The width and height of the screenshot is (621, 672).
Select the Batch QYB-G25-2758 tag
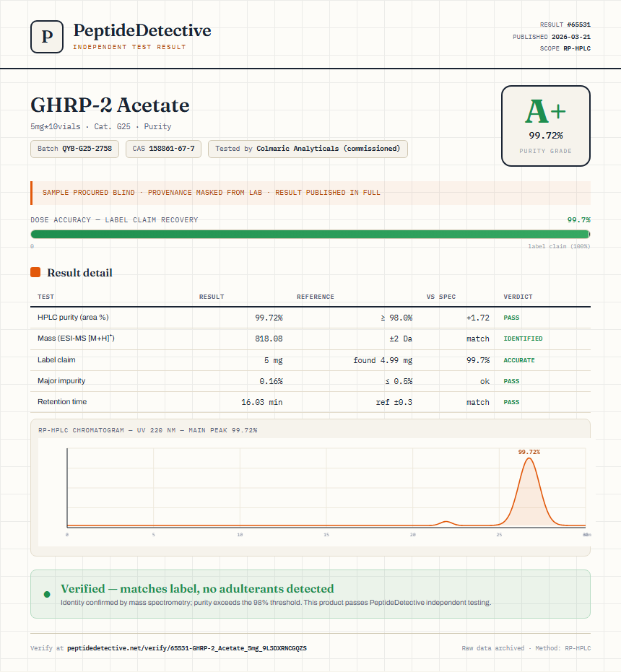[x=74, y=149]
